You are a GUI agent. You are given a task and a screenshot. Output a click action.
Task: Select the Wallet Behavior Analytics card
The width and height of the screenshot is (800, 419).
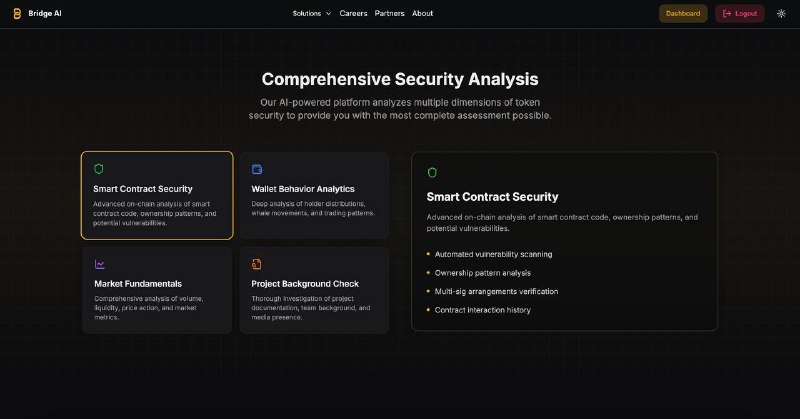pyautogui.click(x=314, y=195)
